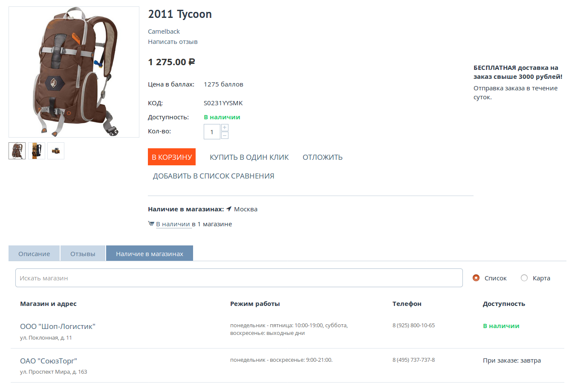Select the second backpack thumbnail

pyautogui.click(x=37, y=151)
